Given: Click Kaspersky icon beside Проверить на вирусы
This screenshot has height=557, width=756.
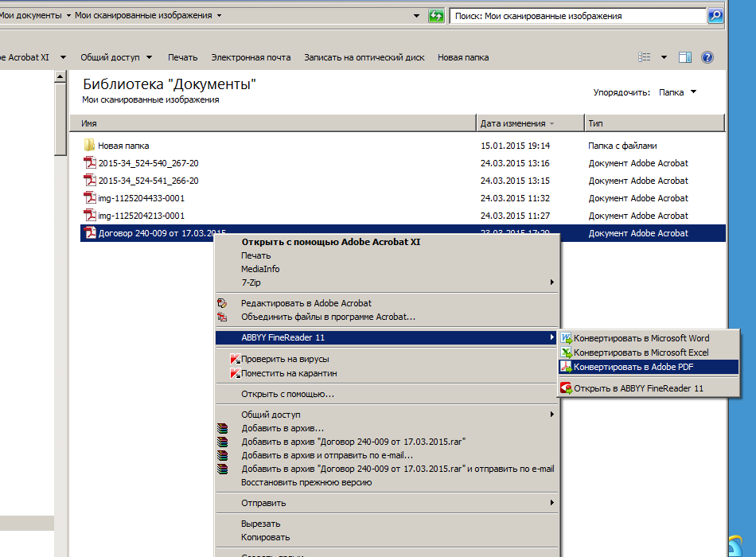Looking at the screenshot, I should (236, 359).
